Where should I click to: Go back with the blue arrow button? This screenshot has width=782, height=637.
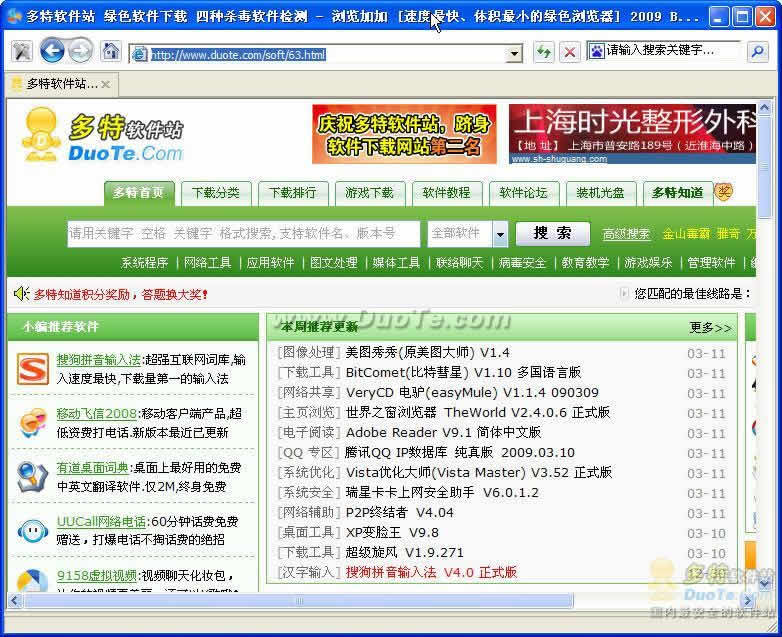(x=52, y=51)
